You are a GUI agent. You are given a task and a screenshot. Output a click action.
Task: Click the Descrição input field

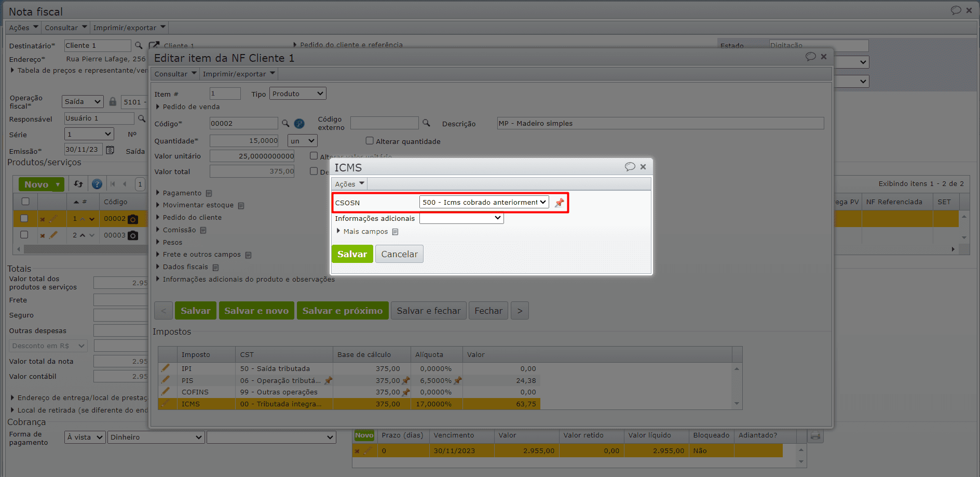(x=660, y=123)
